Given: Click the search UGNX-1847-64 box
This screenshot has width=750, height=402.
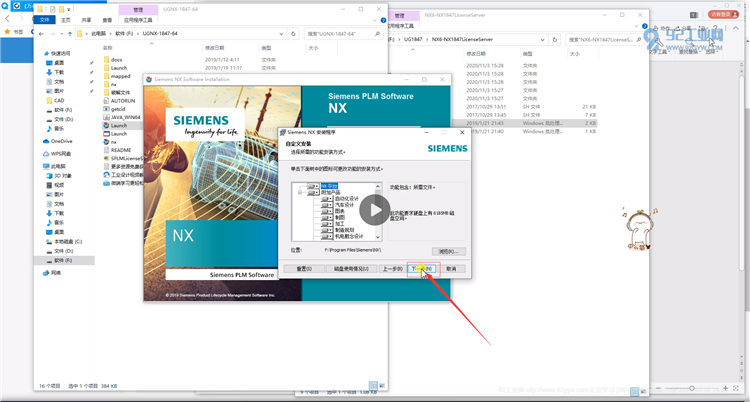Looking at the screenshot, I should tap(342, 34).
